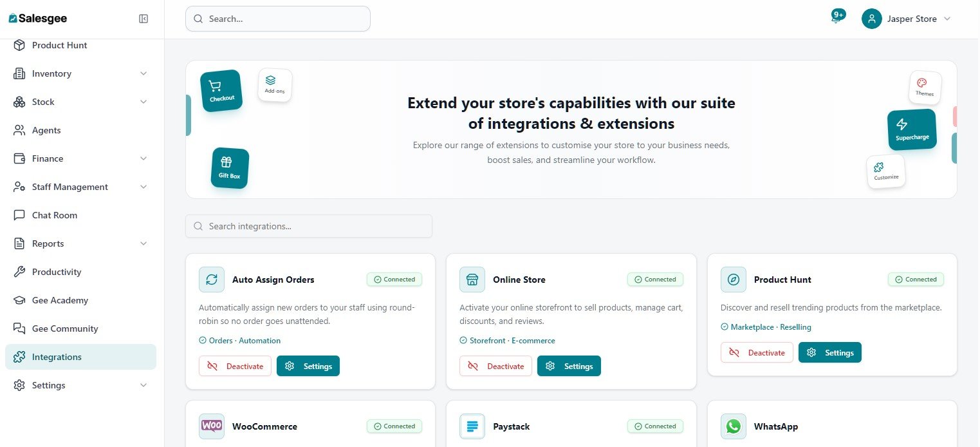
Task: Click the Paystack integration icon
Action: [x=472, y=426]
